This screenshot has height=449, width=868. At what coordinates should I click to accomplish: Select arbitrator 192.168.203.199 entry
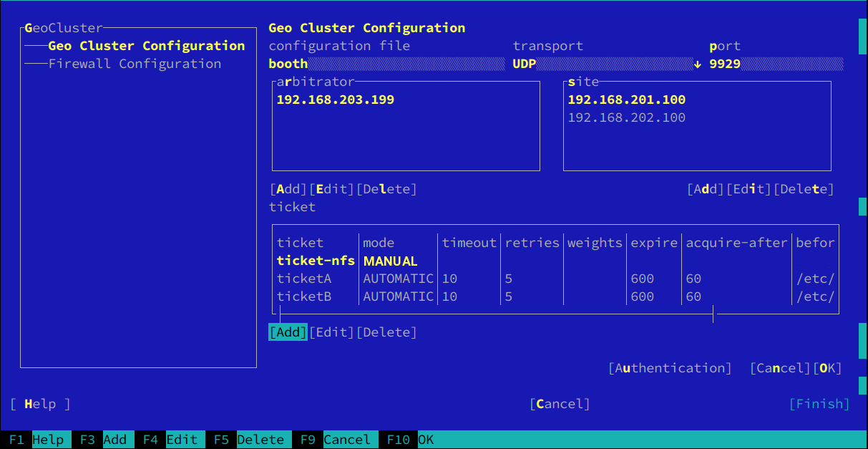pyautogui.click(x=335, y=100)
